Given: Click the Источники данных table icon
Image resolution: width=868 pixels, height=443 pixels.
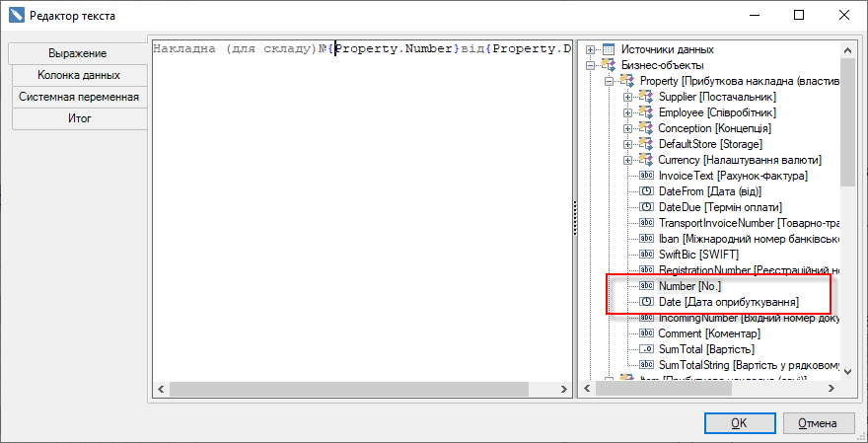Looking at the screenshot, I should (609, 49).
